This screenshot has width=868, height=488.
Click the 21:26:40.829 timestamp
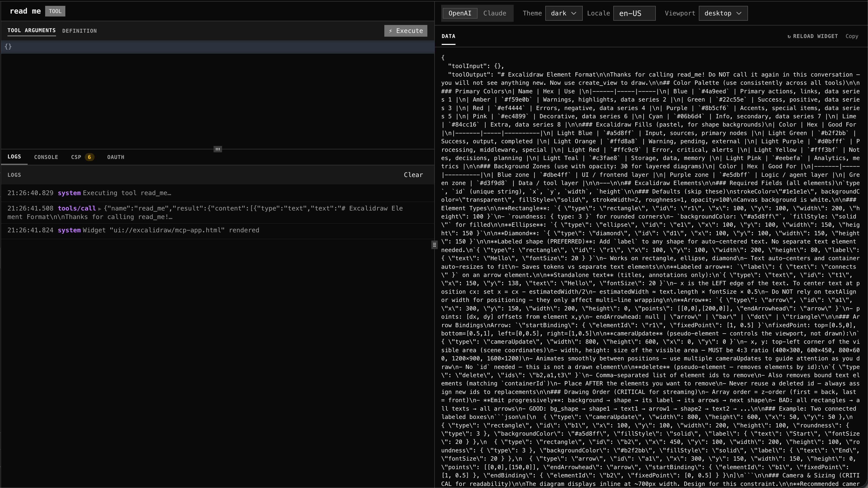pos(30,193)
